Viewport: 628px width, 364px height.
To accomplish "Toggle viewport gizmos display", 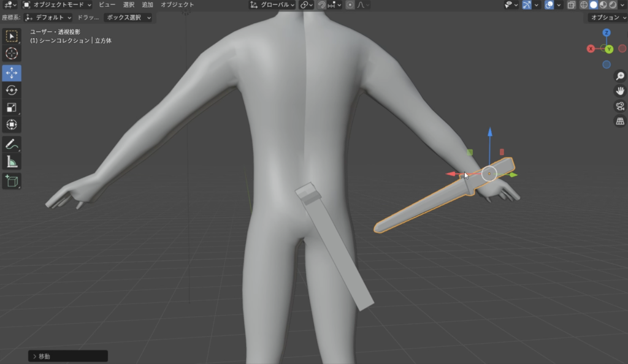I will 527,5.
